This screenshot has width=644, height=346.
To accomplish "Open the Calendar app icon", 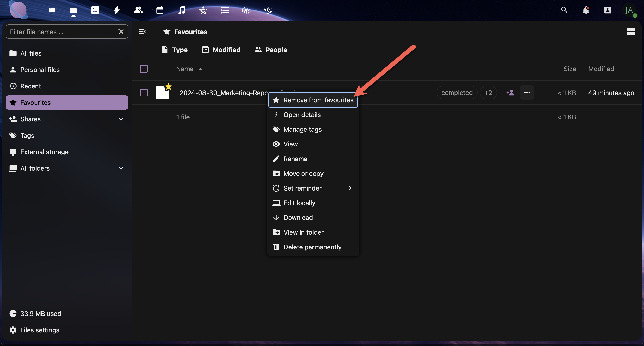I will pos(160,10).
